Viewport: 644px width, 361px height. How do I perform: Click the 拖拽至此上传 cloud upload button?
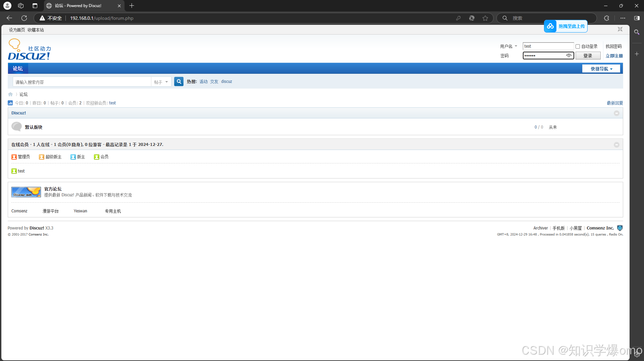click(x=565, y=26)
